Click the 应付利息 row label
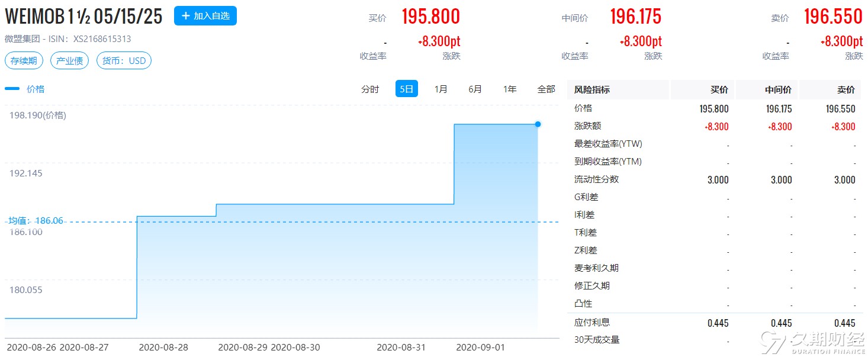 (x=592, y=323)
